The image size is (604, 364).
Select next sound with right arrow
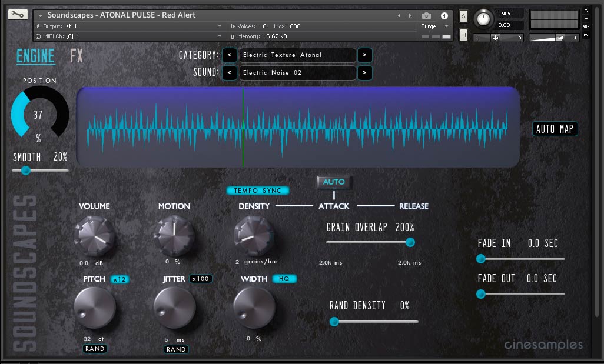(364, 73)
